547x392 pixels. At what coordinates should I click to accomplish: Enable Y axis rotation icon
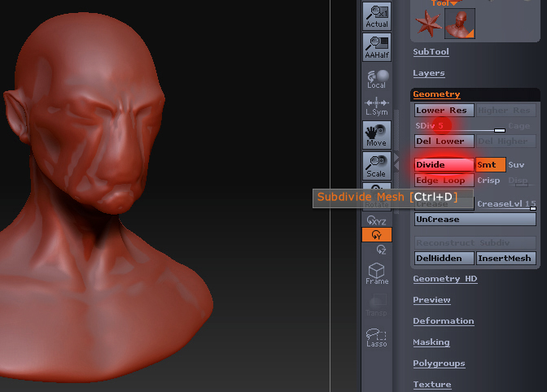[376, 235]
